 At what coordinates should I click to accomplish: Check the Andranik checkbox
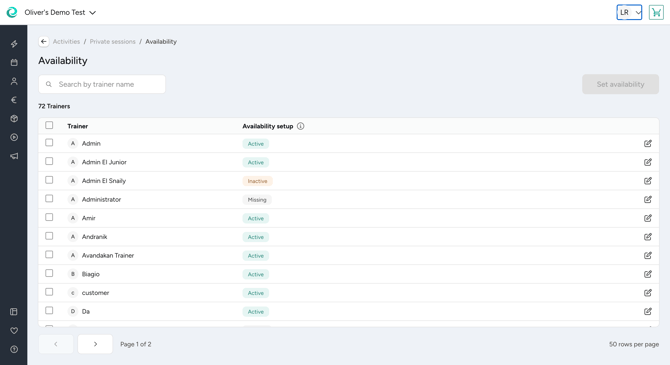49,236
